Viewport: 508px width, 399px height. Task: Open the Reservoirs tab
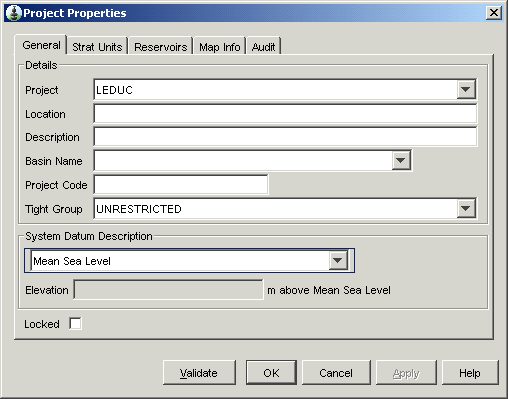click(160, 47)
